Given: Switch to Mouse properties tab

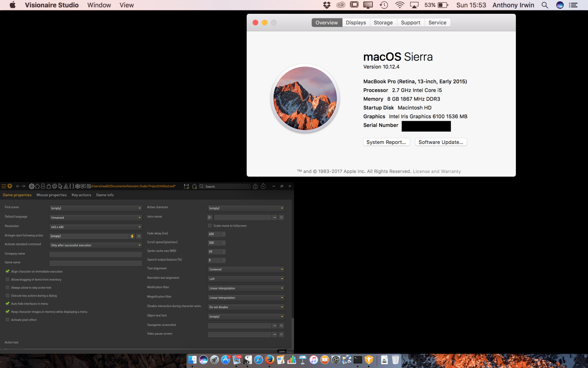Looking at the screenshot, I should [51, 195].
